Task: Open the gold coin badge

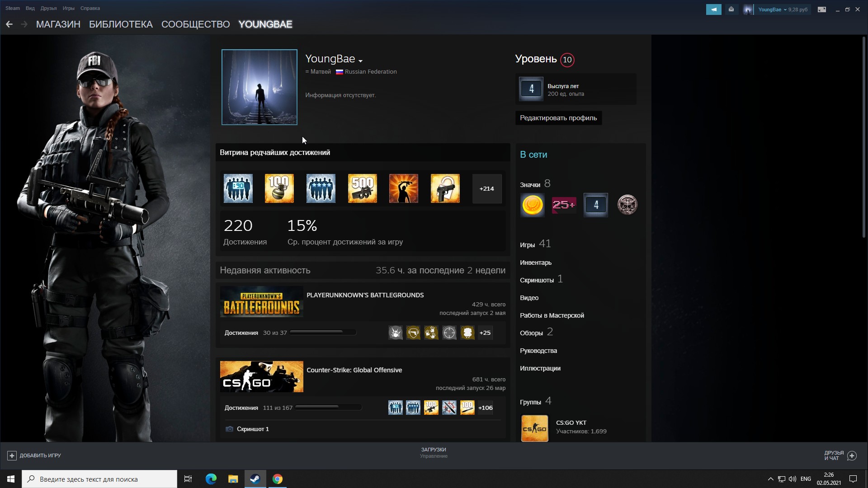Action: 532,205
